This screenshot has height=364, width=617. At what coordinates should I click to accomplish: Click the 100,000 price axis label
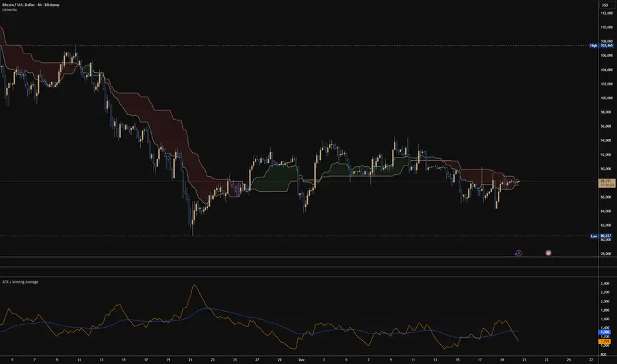(x=606, y=98)
